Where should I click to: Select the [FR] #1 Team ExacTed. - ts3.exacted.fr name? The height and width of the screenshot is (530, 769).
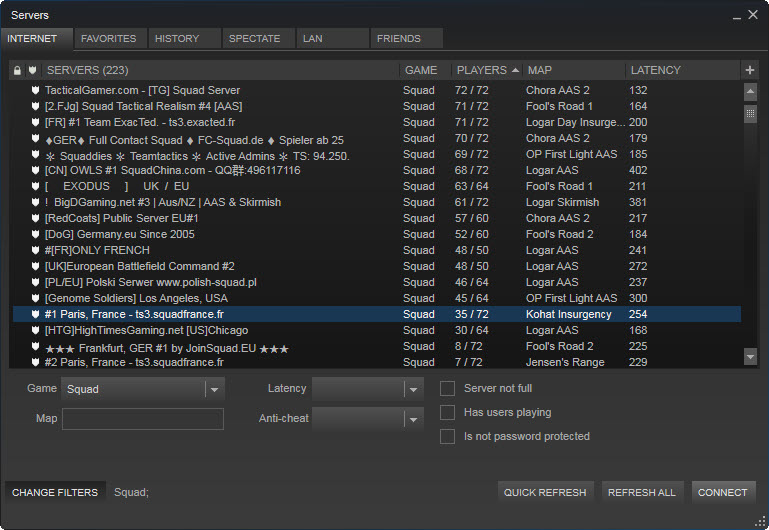(x=140, y=122)
